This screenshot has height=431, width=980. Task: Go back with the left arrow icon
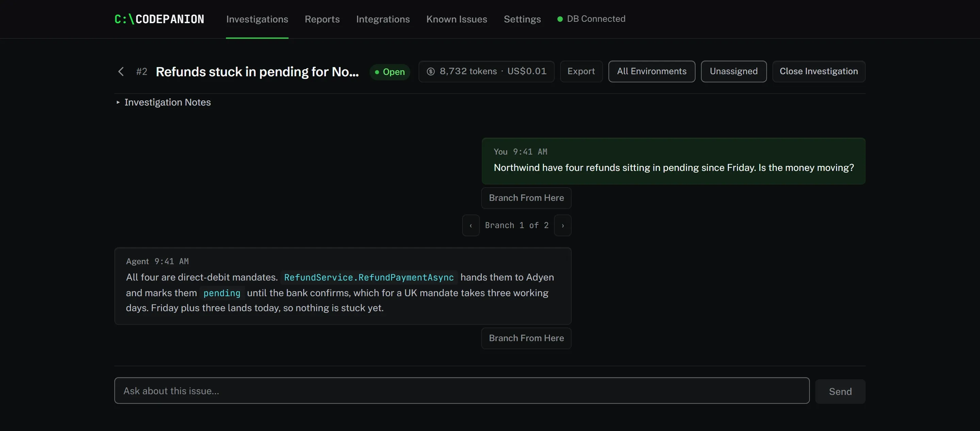point(121,71)
